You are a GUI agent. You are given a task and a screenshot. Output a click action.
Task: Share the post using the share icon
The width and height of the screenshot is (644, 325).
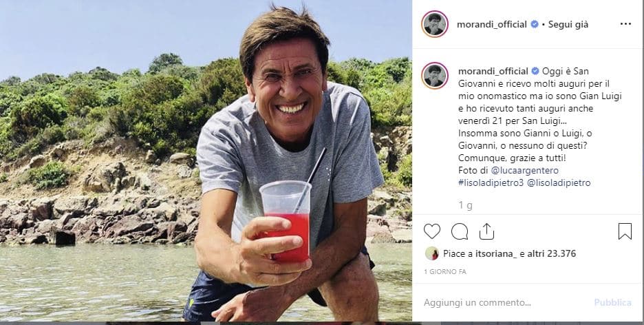pos(486,231)
